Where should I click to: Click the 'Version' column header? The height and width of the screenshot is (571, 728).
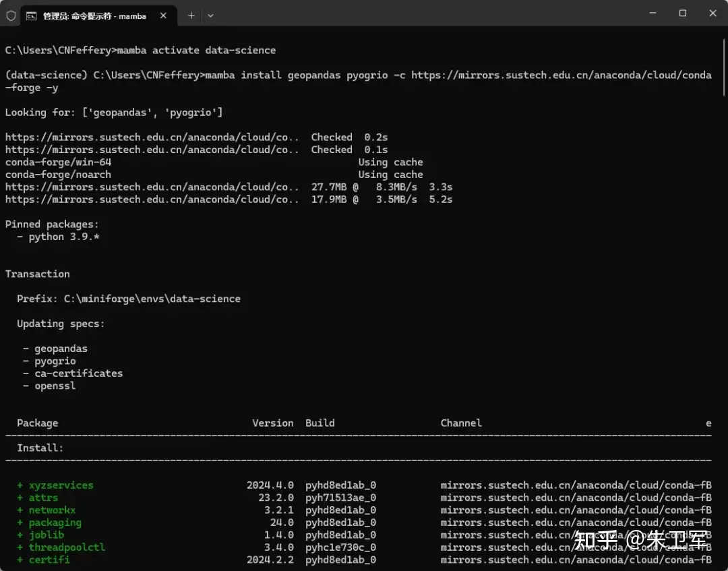pos(273,423)
